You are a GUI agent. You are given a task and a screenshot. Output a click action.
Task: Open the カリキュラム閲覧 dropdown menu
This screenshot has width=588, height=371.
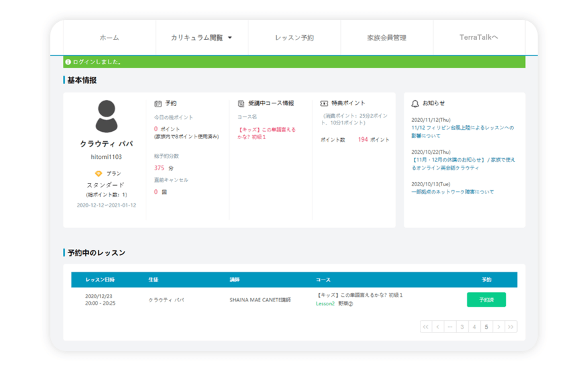coord(201,38)
